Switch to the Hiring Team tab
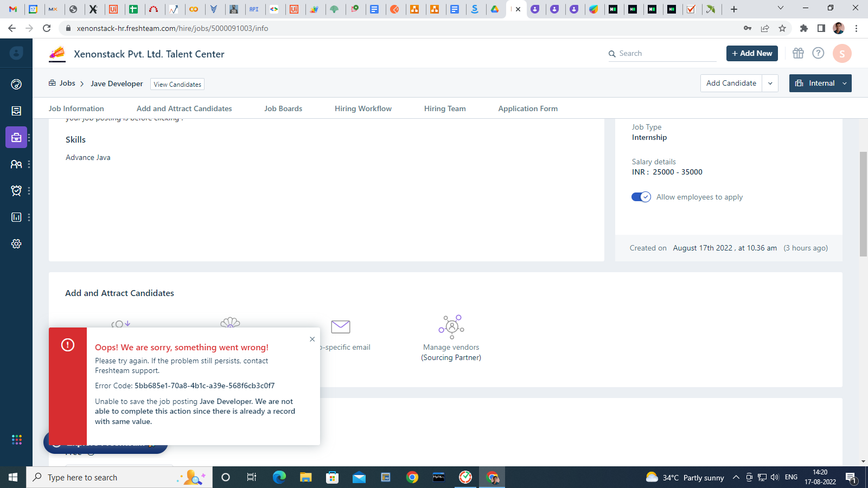868x488 pixels. [x=445, y=108]
